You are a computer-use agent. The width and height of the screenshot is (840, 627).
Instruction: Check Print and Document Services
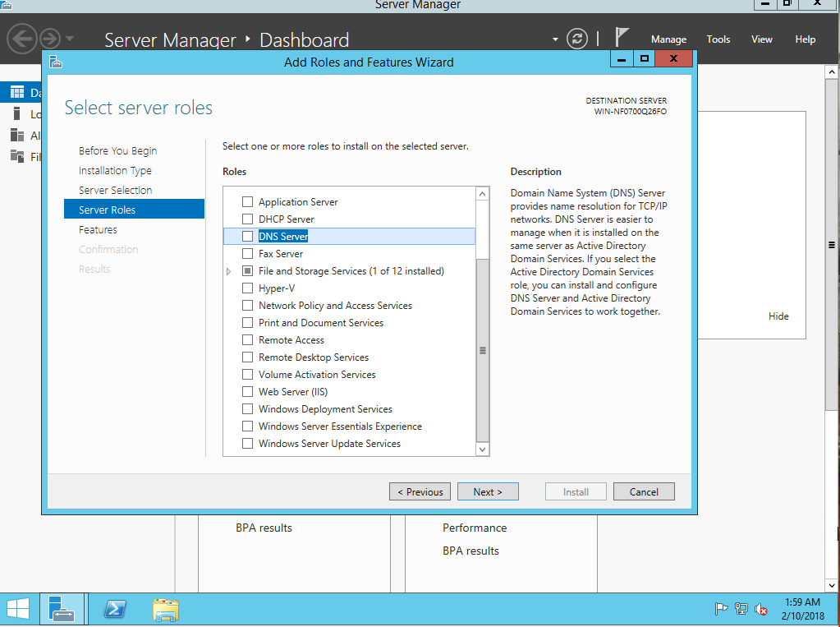pos(247,322)
